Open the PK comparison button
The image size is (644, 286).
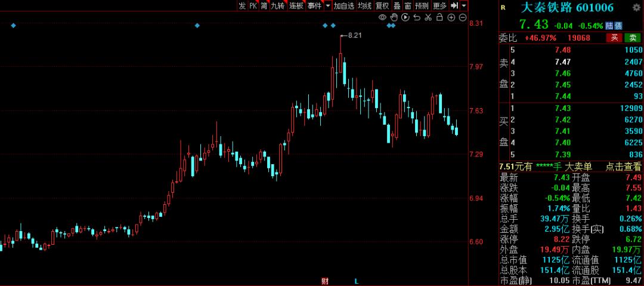click(253, 5)
